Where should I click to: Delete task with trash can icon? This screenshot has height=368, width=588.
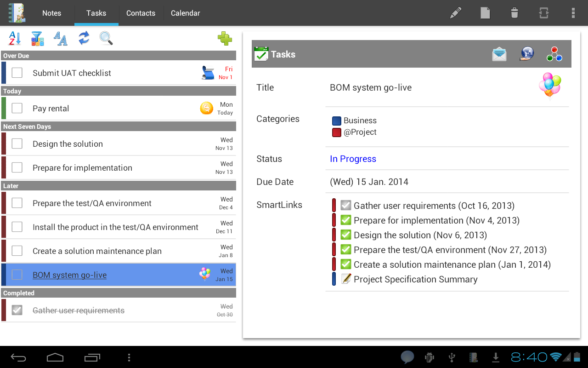click(514, 13)
